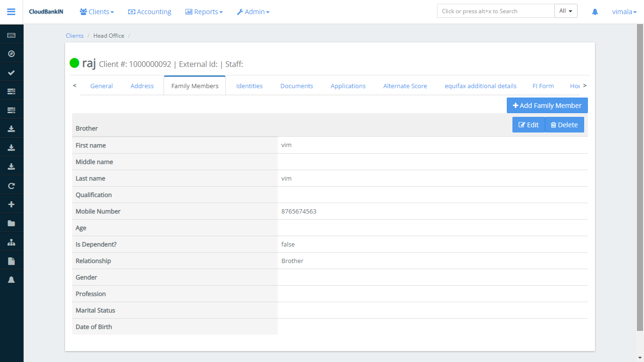Select the document page icon near sidebar bottom
This screenshot has height=362, width=644.
pos(11,260)
